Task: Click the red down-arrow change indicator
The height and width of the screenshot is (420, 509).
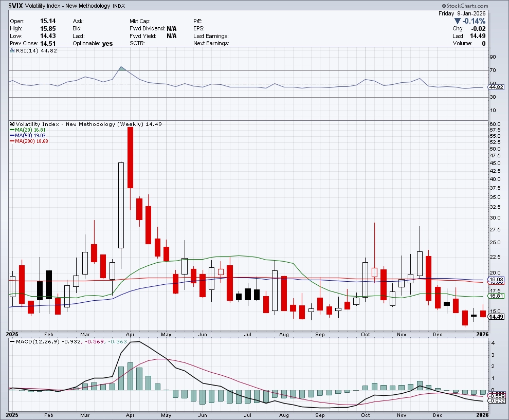Action: 458,21
